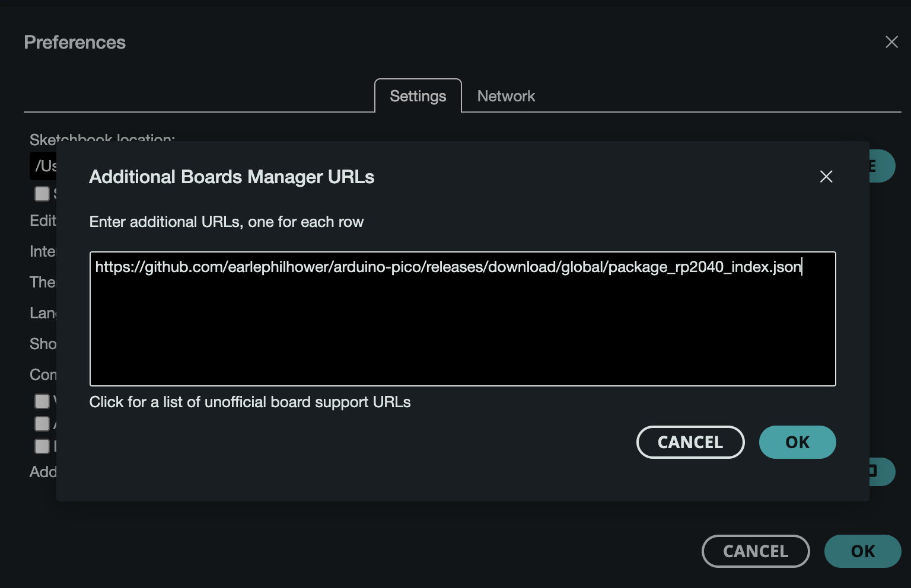Click the partly hidden Browse button ending in E

(882, 166)
